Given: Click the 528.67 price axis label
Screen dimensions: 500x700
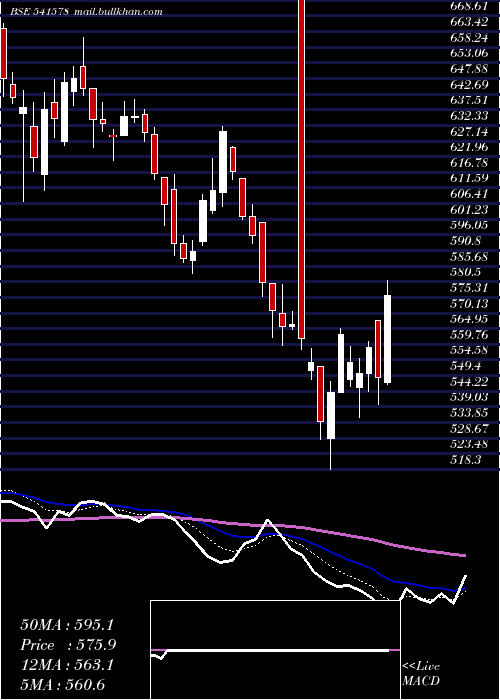Looking at the screenshot, I should [470, 428].
